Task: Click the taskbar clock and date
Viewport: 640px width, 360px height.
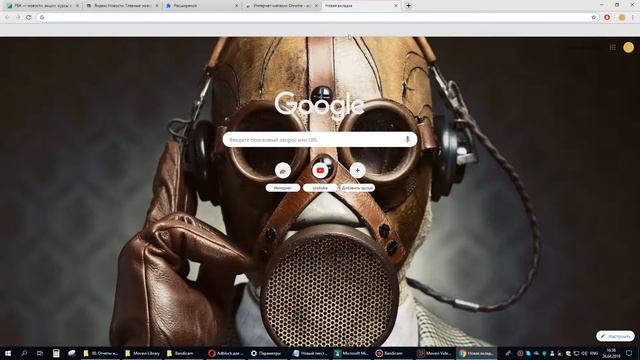Action: tap(611, 353)
